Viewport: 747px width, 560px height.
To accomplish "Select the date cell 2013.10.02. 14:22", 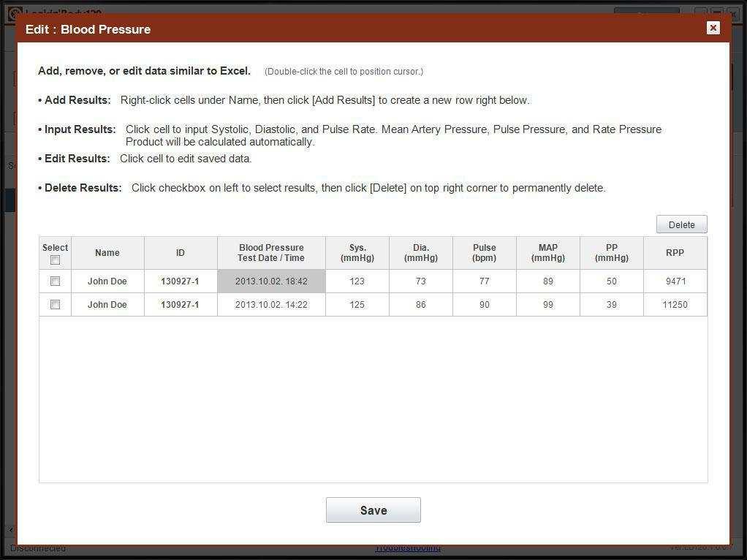I will click(271, 305).
